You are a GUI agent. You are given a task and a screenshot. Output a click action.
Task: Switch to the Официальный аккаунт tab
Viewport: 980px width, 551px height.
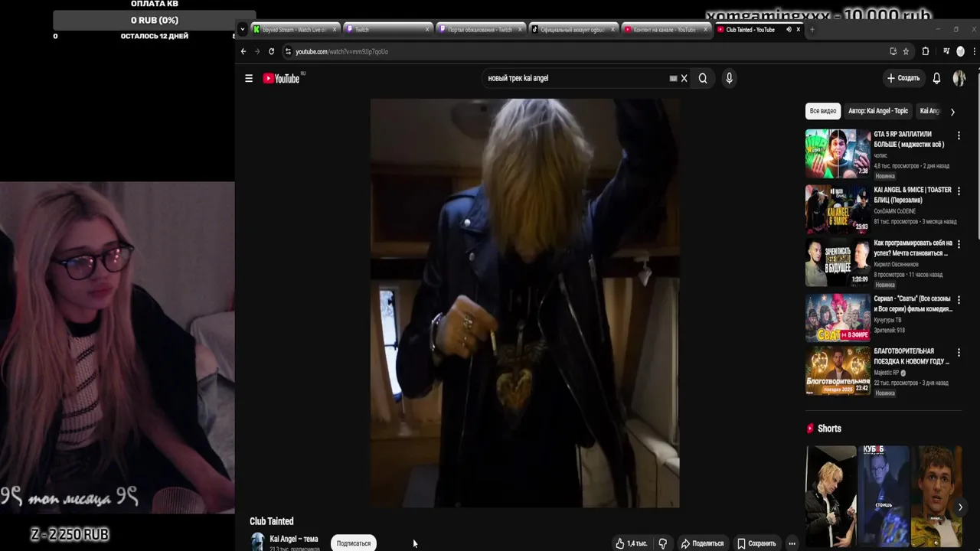[573, 30]
